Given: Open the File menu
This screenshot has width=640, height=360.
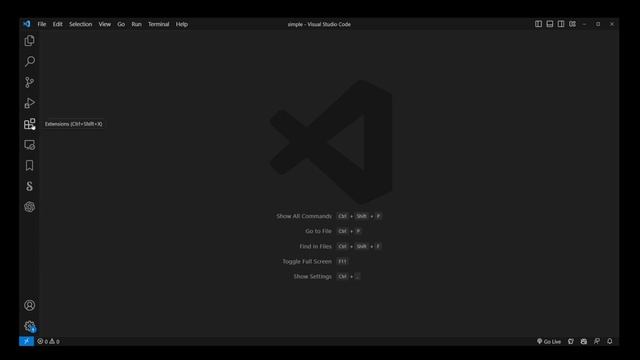Looking at the screenshot, I should tap(42, 24).
